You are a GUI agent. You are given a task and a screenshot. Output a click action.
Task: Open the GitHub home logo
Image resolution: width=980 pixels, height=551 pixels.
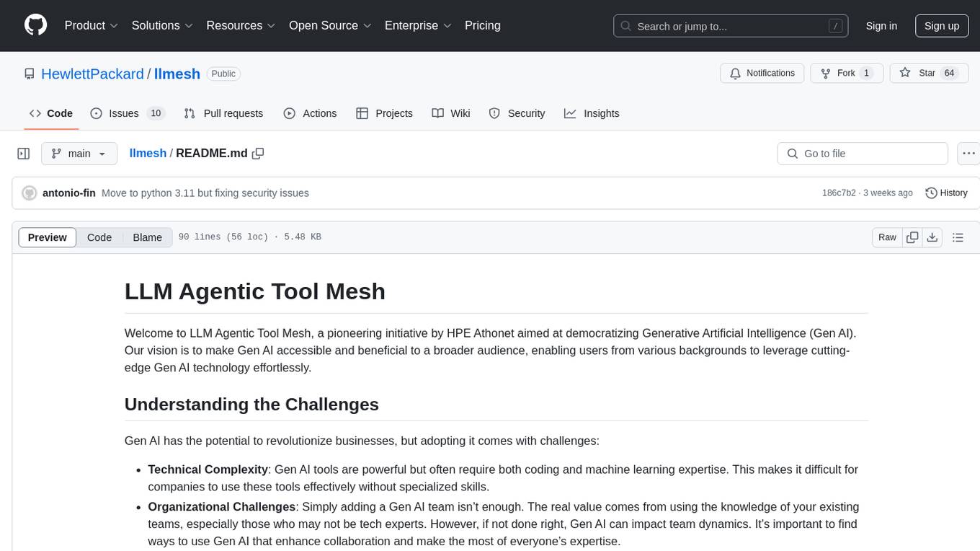(35, 25)
